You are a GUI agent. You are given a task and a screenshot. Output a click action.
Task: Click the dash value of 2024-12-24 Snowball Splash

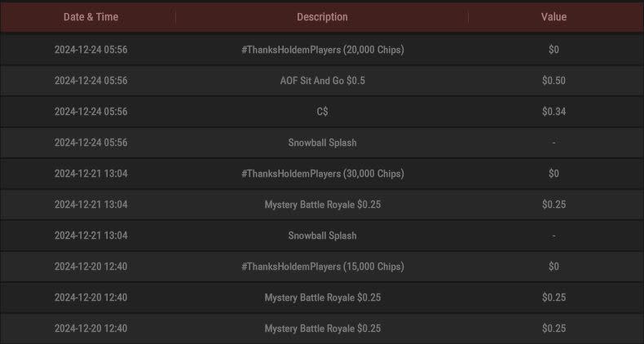point(554,143)
